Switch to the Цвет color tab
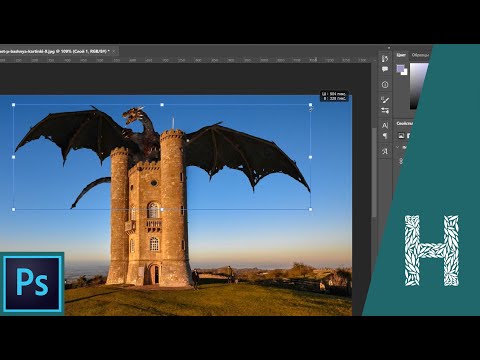480x360 pixels. [401, 55]
